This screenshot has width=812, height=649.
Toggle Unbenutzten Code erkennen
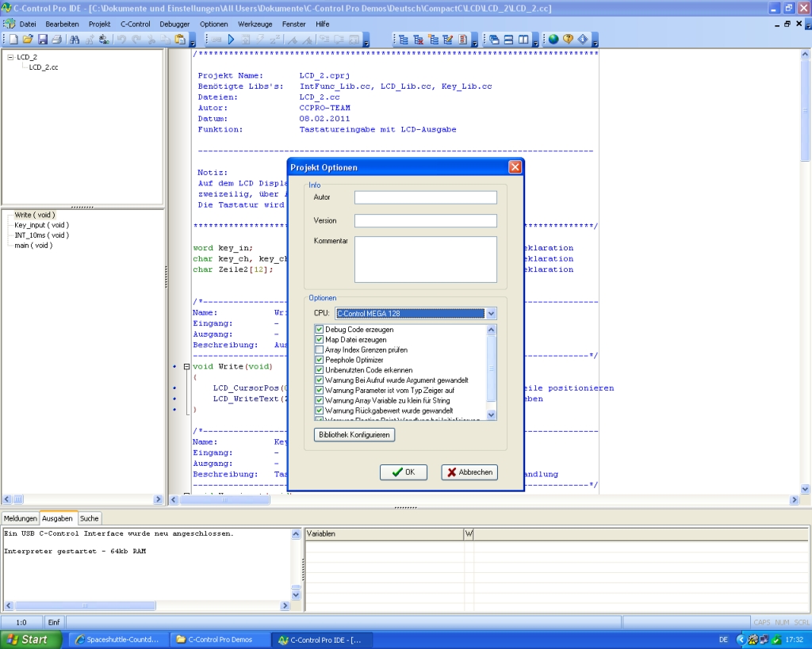tap(320, 370)
